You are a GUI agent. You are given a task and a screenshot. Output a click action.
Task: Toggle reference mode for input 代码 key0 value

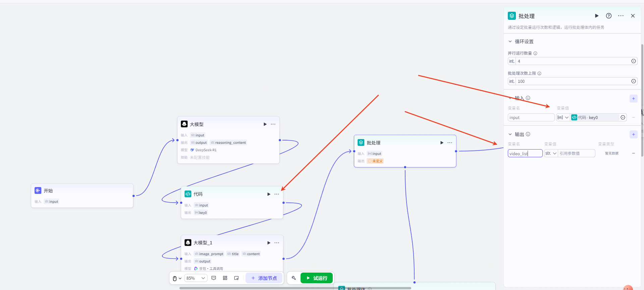point(623,117)
